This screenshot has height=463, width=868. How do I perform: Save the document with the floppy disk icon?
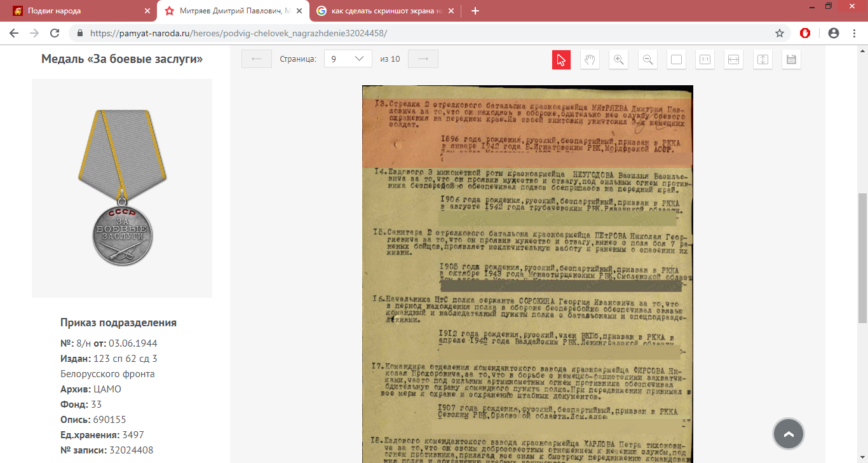tap(791, 59)
